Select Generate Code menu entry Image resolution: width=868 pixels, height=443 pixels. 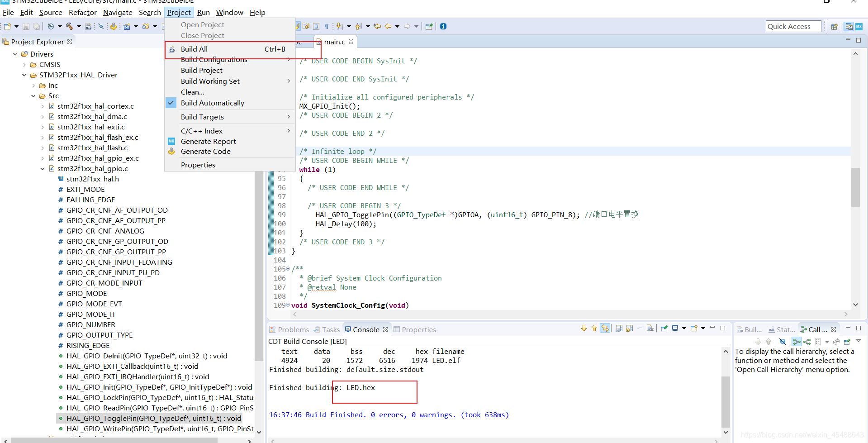click(206, 152)
